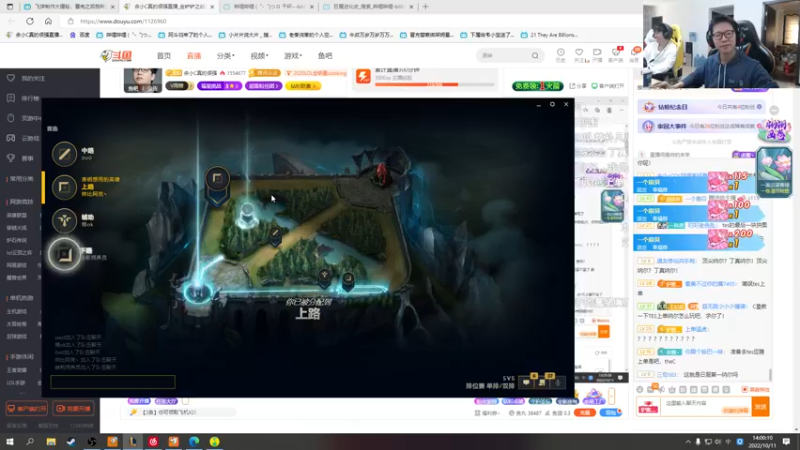Click the LoL client chat input box

113,382
